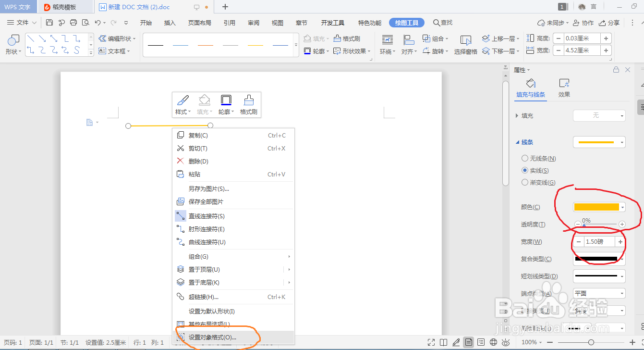
Task: Open the 选择窗格 selection pane
Action: (466, 45)
